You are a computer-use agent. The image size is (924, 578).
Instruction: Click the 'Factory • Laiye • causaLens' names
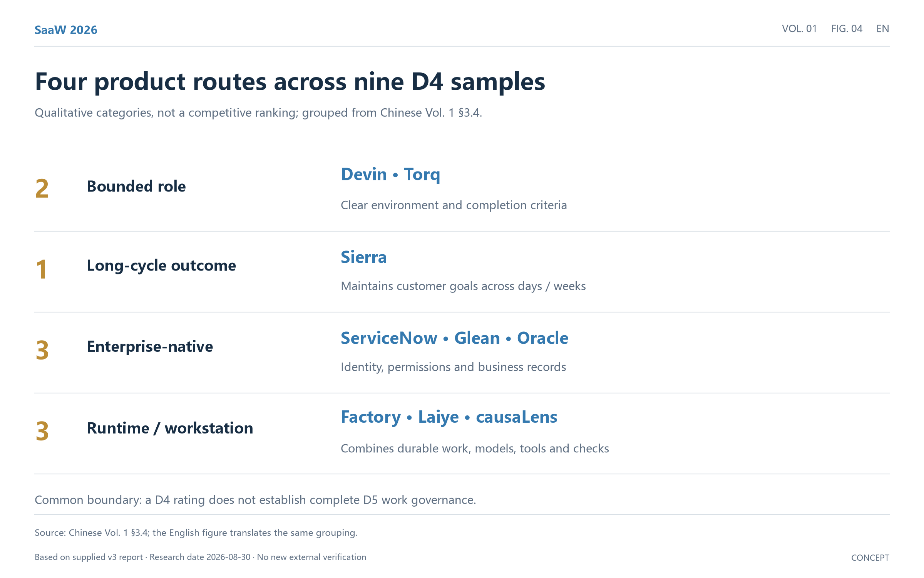[449, 417]
